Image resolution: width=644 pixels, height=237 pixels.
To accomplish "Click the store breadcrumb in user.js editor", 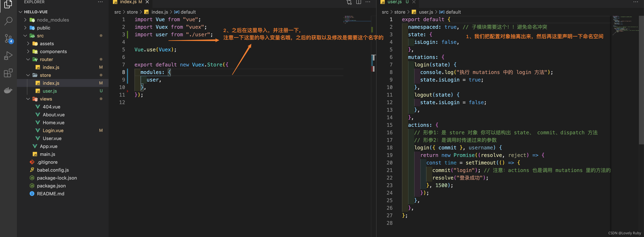I will [399, 12].
